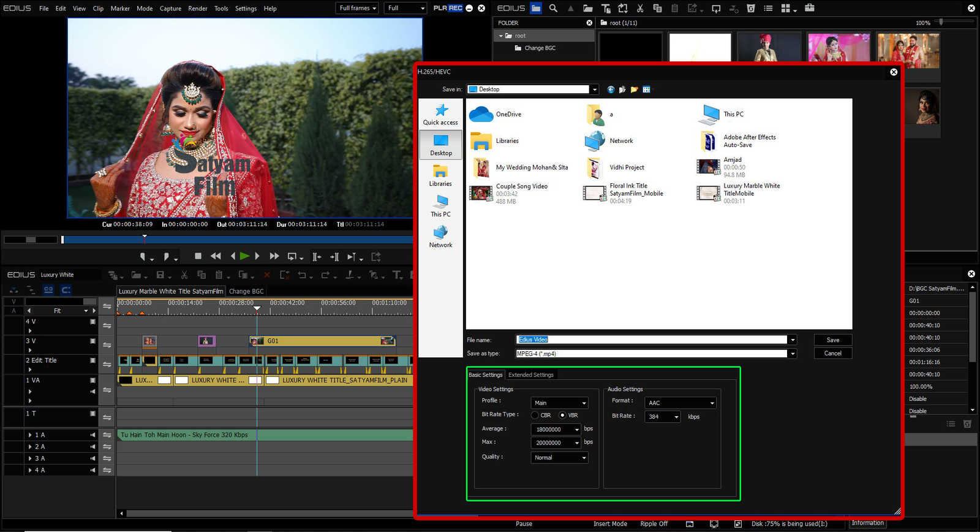Open the Profile dropdown set to Main
Image resolution: width=980 pixels, height=532 pixels.
[x=560, y=403]
